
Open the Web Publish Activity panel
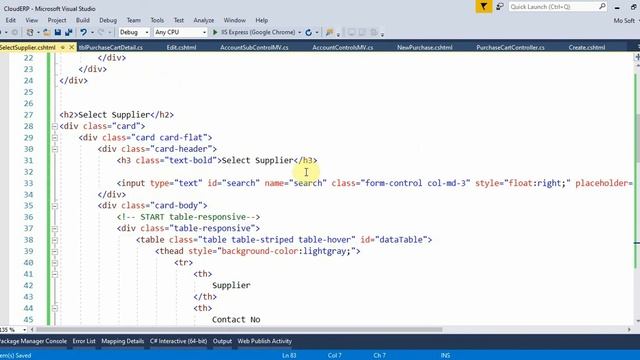tap(264, 341)
